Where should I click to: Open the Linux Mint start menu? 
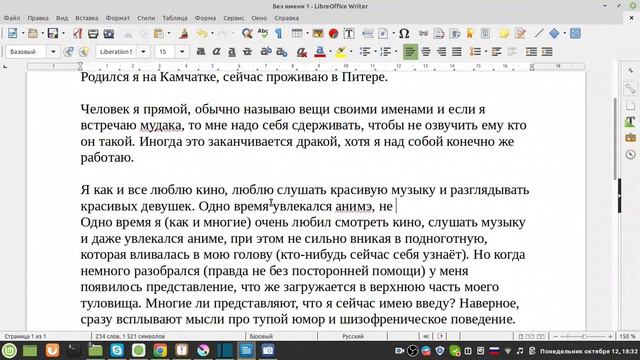point(9,351)
